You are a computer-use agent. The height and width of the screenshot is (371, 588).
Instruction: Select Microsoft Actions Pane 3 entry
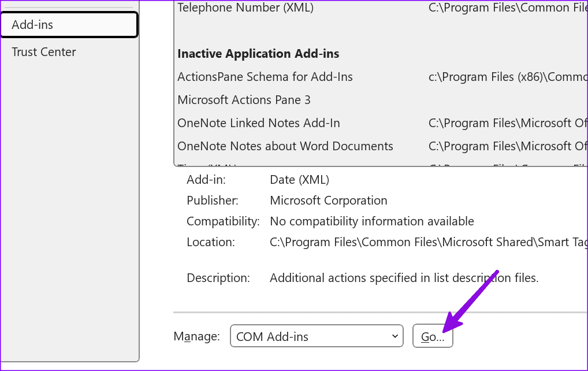tap(244, 100)
